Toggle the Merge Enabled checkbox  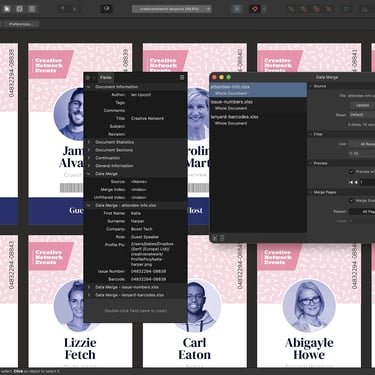351,200
